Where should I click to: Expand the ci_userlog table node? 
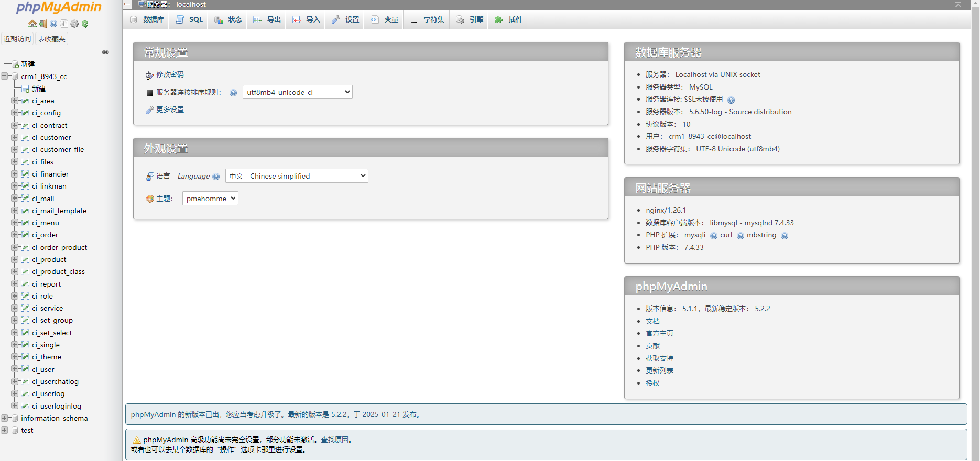pos(15,393)
